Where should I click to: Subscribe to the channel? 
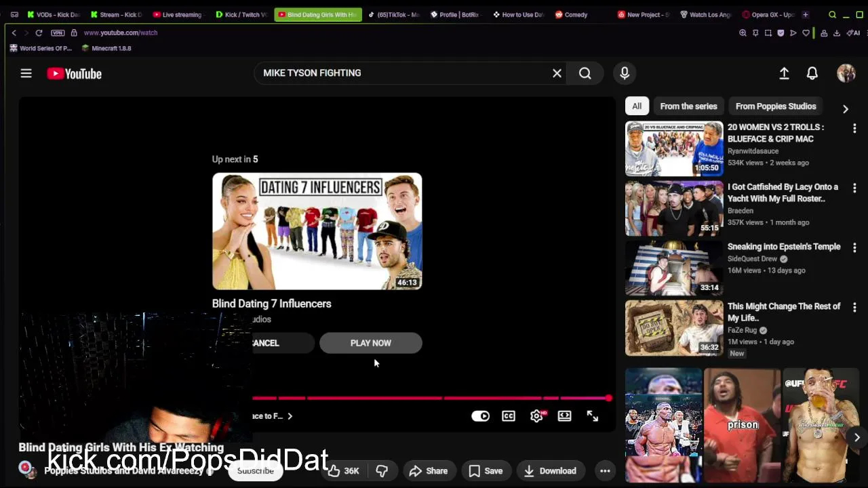tap(256, 471)
